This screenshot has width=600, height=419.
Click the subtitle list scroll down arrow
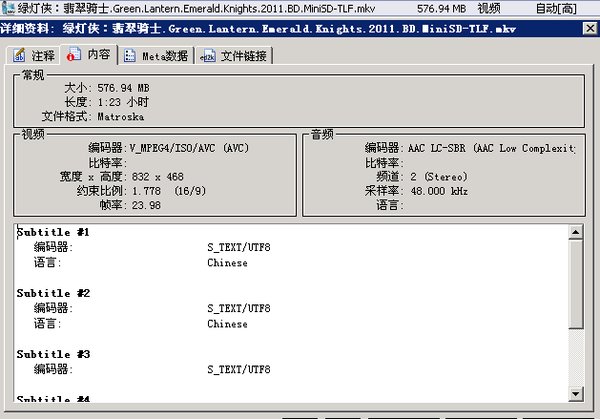(576, 394)
